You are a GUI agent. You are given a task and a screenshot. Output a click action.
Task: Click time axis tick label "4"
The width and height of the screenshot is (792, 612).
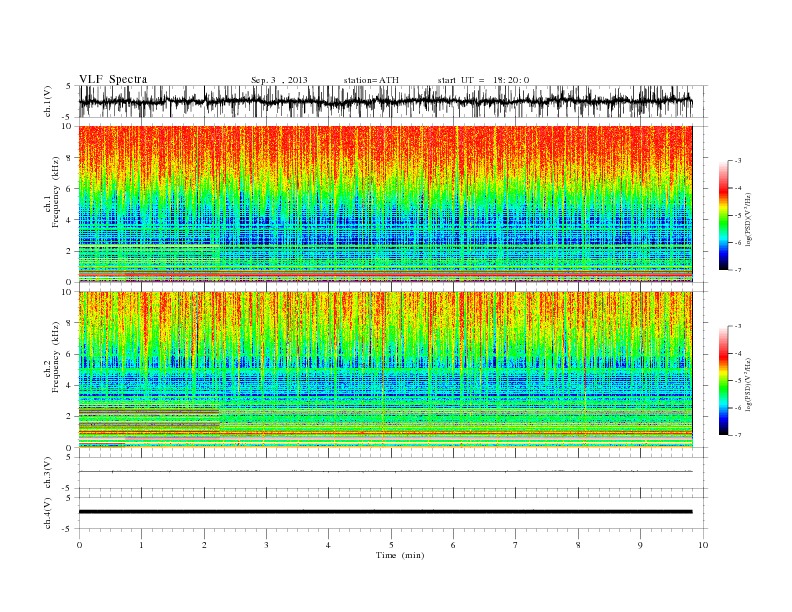(328, 545)
